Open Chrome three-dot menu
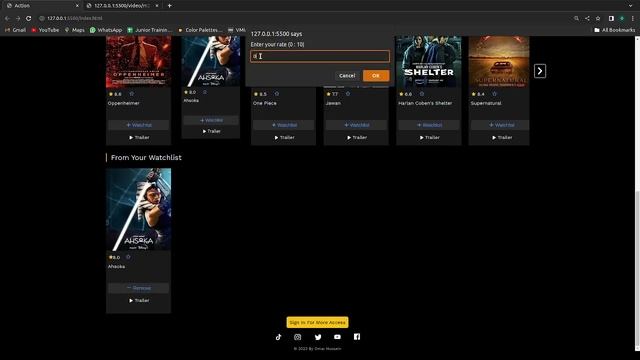The image size is (640, 360). click(x=633, y=18)
